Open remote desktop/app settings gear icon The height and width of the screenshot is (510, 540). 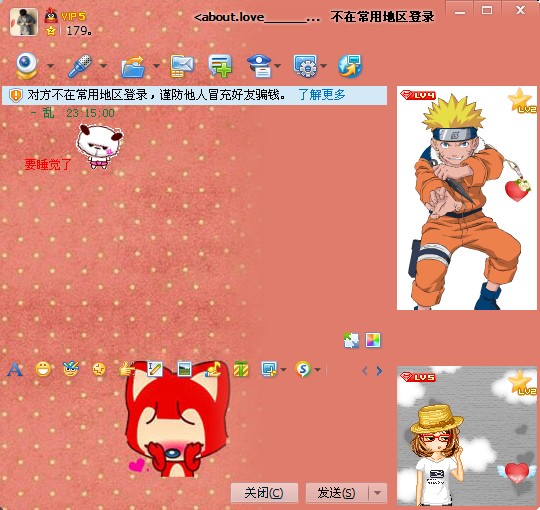pos(305,65)
